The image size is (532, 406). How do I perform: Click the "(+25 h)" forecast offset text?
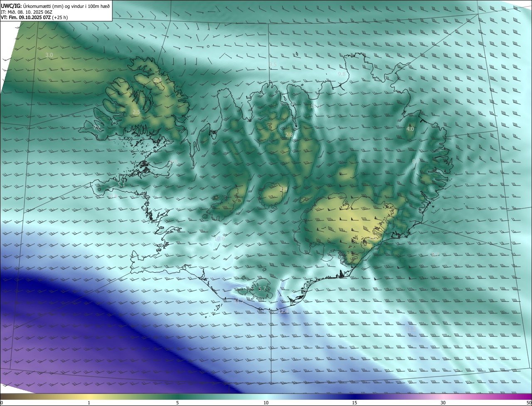[x=60, y=18]
